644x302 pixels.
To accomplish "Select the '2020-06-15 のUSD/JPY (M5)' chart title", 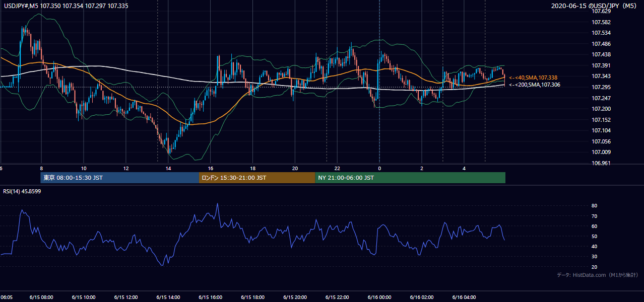I will 595,6.
